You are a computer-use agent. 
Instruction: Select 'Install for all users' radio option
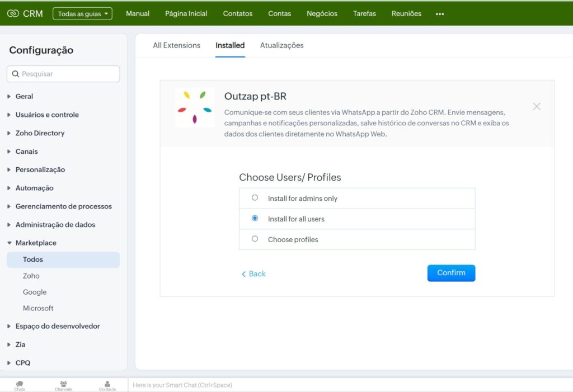tap(255, 218)
